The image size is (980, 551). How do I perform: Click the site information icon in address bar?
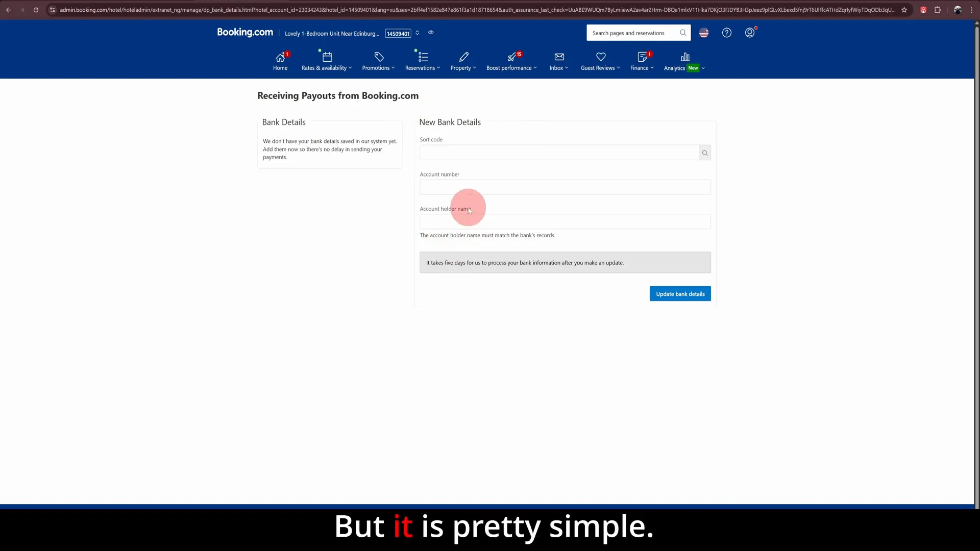coord(52,10)
